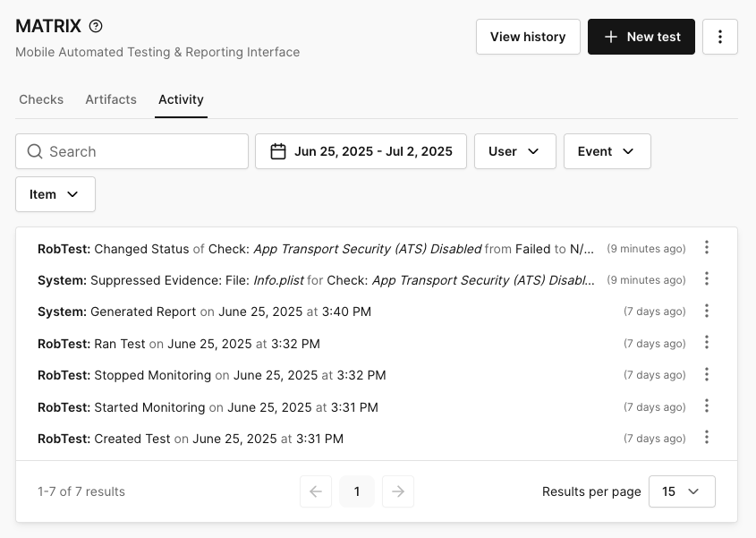
Task: Click 7 days ago on Started Monitoring row
Action: tap(654, 407)
